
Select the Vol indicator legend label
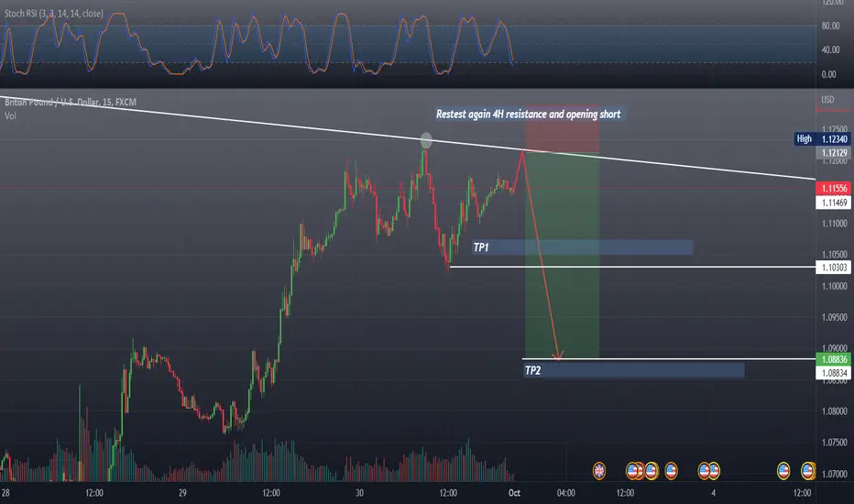(x=10, y=115)
